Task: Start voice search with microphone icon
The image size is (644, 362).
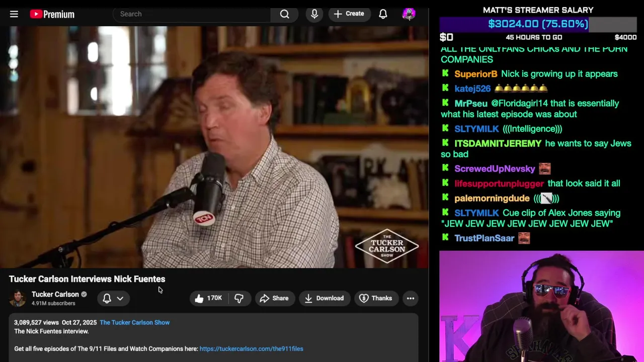Action: [314, 14]
